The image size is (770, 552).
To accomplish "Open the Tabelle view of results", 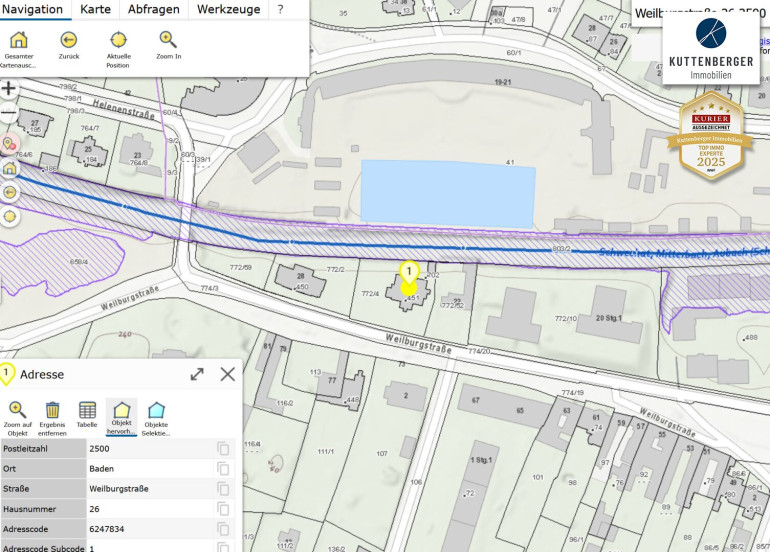I will tap(87, 410).
